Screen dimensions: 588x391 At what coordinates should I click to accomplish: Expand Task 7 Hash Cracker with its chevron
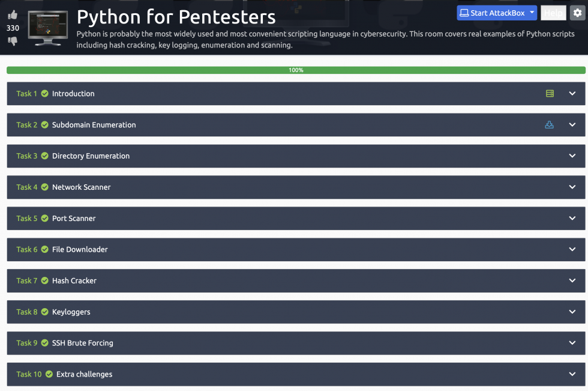(572, 280)
